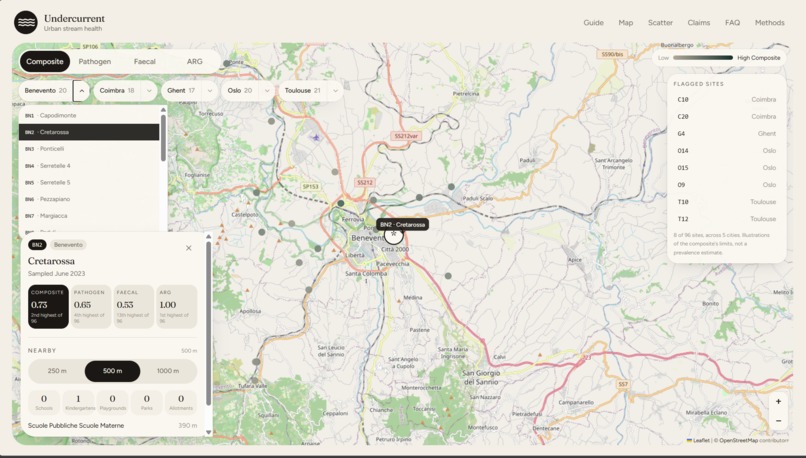The height and width of the screenshot is (458, 806).
Task: Switch map metric to Pathogen
Action: pyautogui.click(x=95, y=61)
